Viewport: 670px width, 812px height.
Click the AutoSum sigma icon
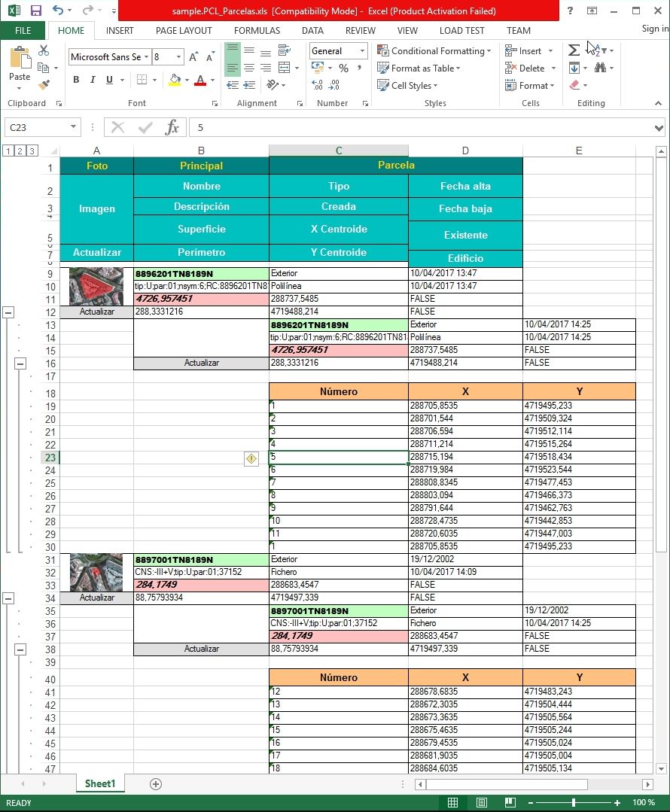click(x=574, y=50)
